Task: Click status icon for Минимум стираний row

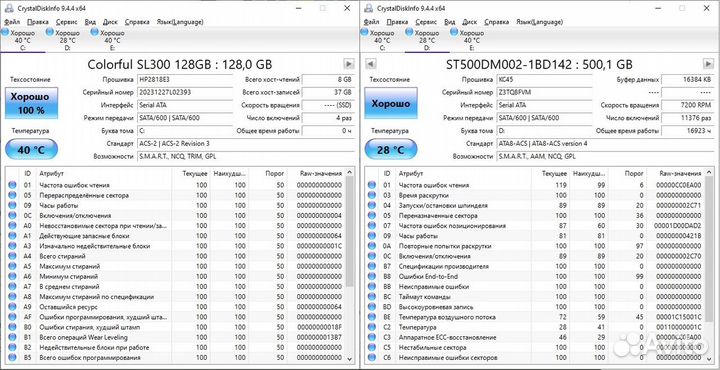Action: tap(12, 276)
